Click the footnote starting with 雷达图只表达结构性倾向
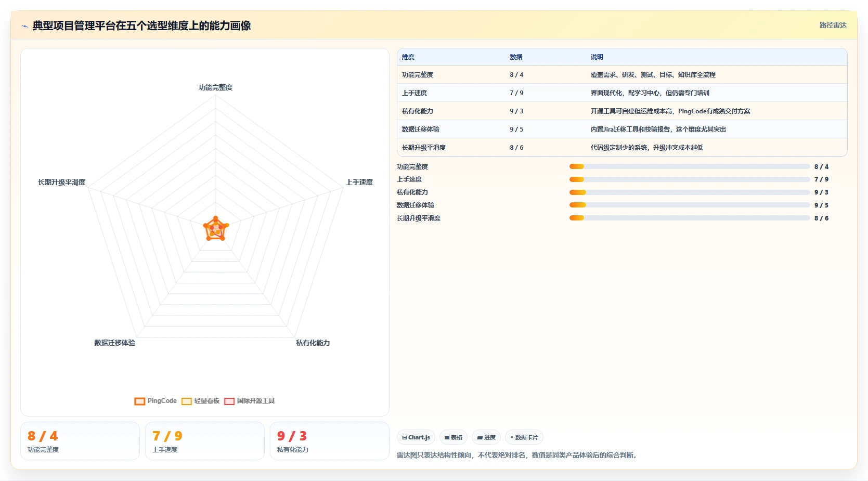868x481 pixels. [x=517, y=455]
